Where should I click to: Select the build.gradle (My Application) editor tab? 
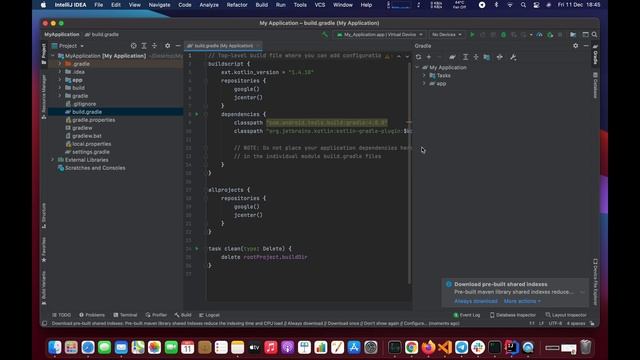point(223,46)
